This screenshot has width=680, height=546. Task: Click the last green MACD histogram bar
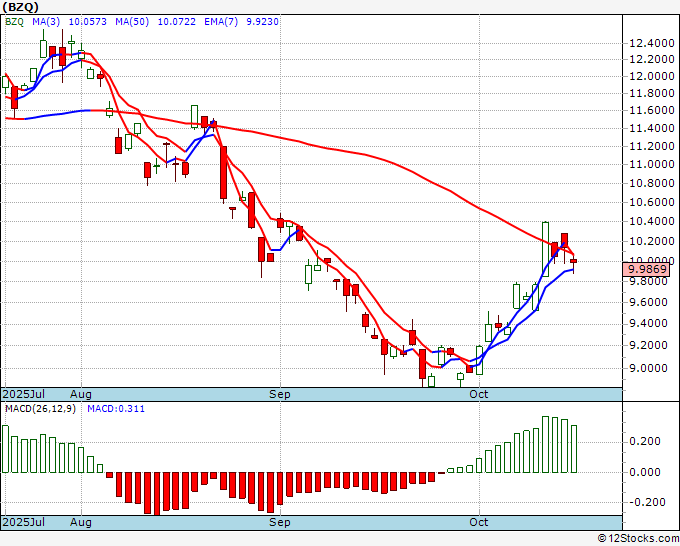pyautogui.click(x=574, y=449)
